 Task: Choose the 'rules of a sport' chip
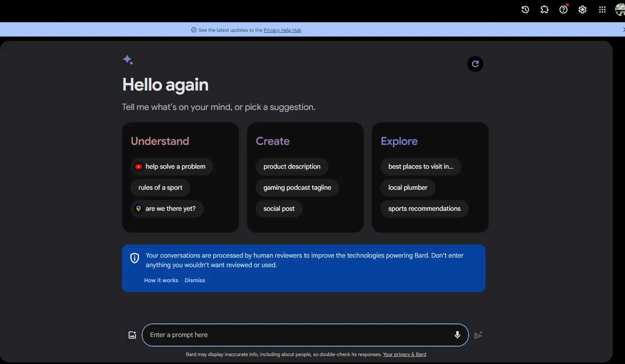pos(160,188)
